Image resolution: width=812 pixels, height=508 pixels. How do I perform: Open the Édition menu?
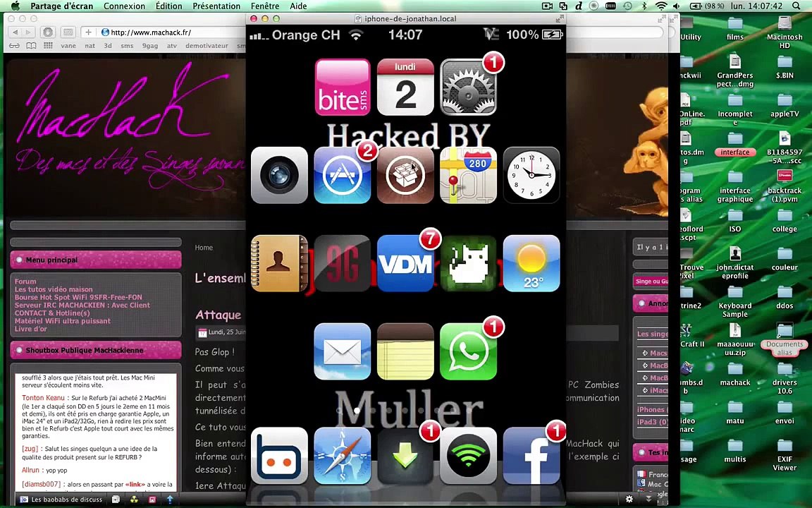pos(169,6)
